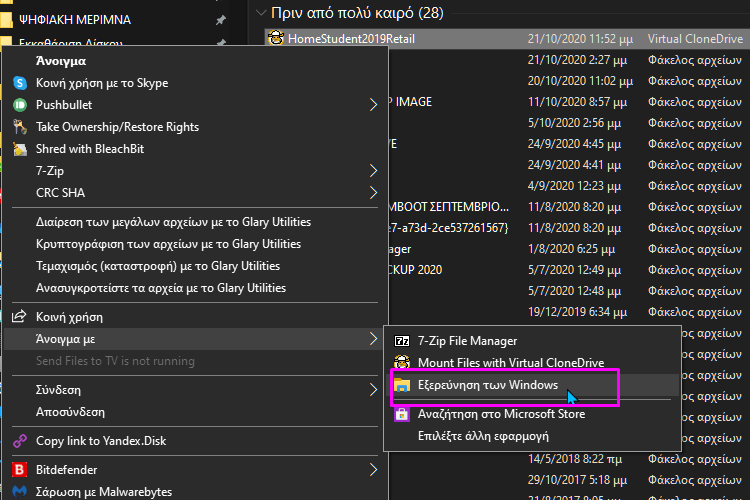
Task: Expand the Σύνδεση submenu arrow
Action: point(373,390)
